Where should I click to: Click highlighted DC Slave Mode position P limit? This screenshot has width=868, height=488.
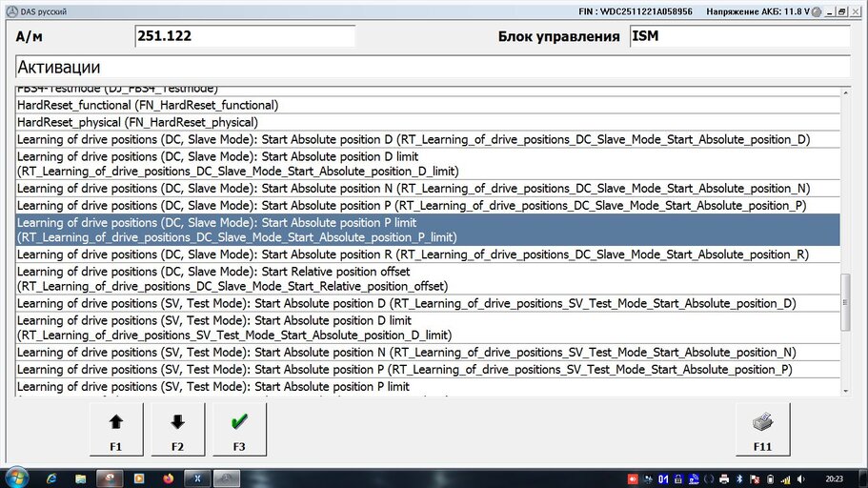[x=428, y=230]
